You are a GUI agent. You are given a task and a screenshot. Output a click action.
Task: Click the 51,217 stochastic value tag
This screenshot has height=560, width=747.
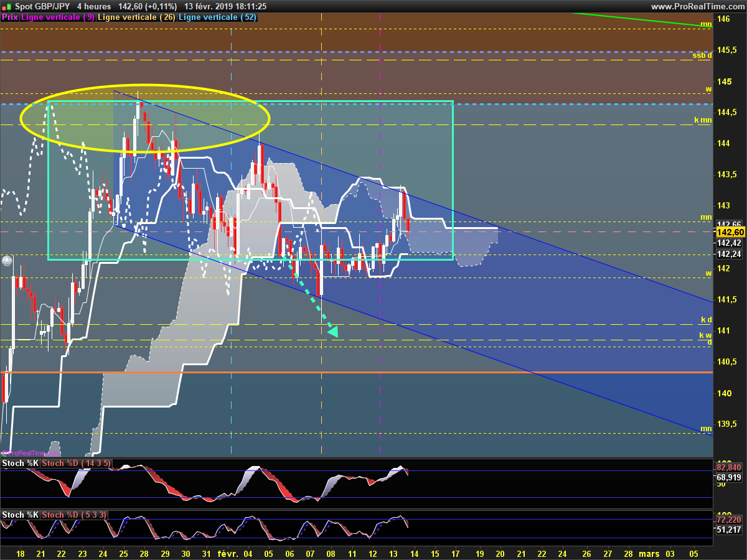[x=729, y=530]
